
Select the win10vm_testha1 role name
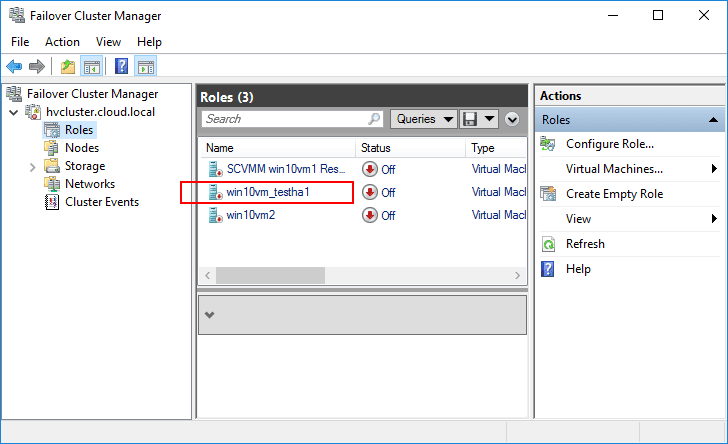pos(268,192)
